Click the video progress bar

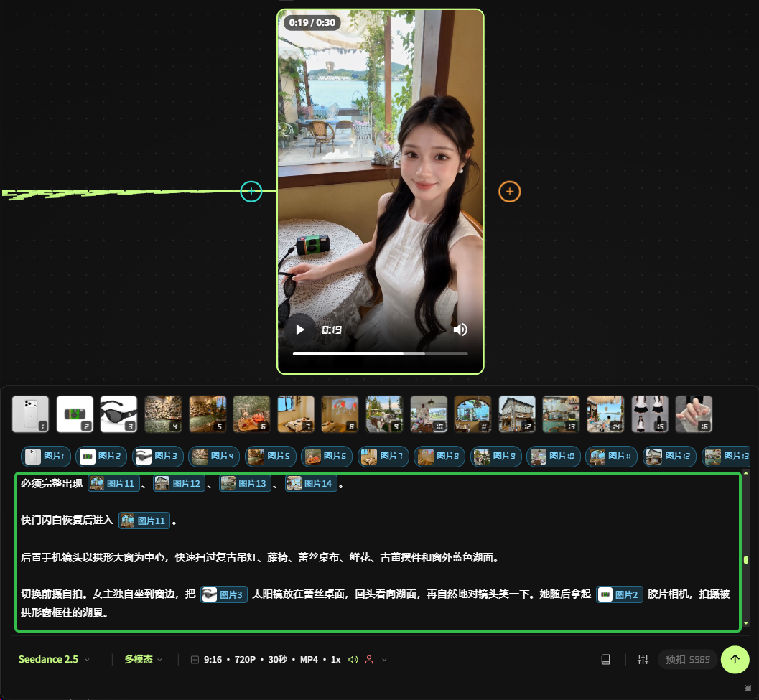(380, 353)
